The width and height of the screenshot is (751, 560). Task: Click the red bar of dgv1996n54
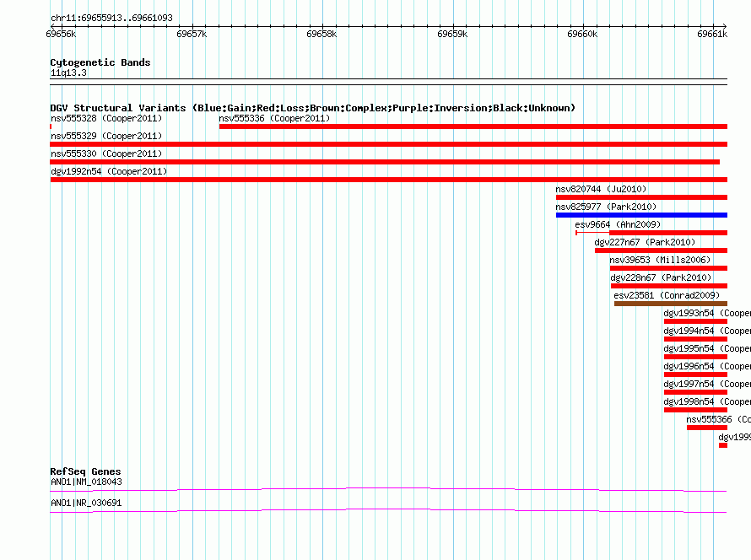click(695, 374)
